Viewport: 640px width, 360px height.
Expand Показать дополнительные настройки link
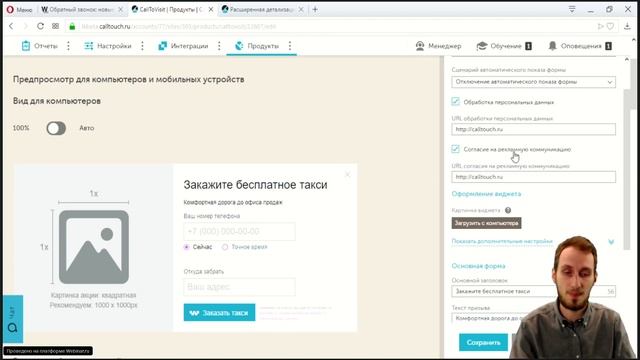click(x=502, y=242)
